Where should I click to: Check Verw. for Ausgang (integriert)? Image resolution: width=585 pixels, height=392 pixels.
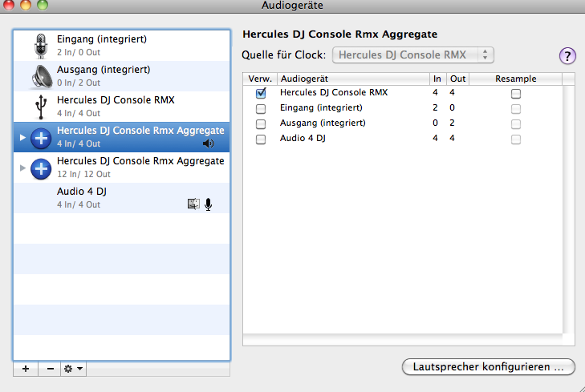[x=261, y=123]
